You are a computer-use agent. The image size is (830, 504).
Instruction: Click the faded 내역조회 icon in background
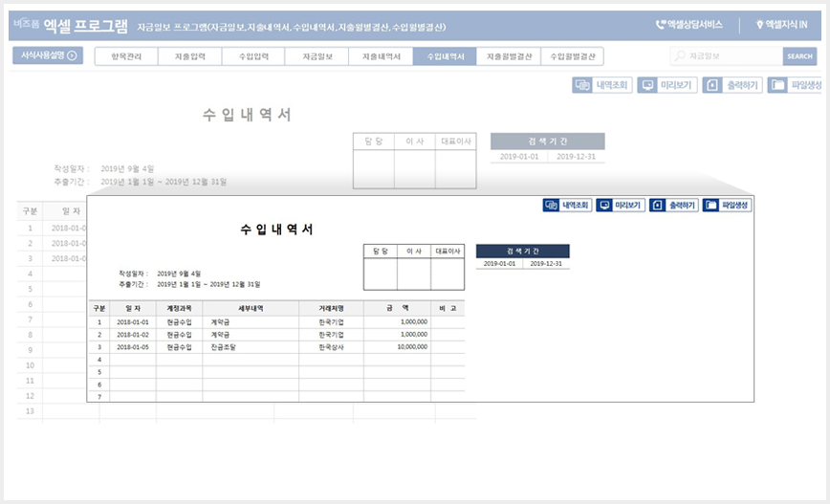click(x=582, y=85)
